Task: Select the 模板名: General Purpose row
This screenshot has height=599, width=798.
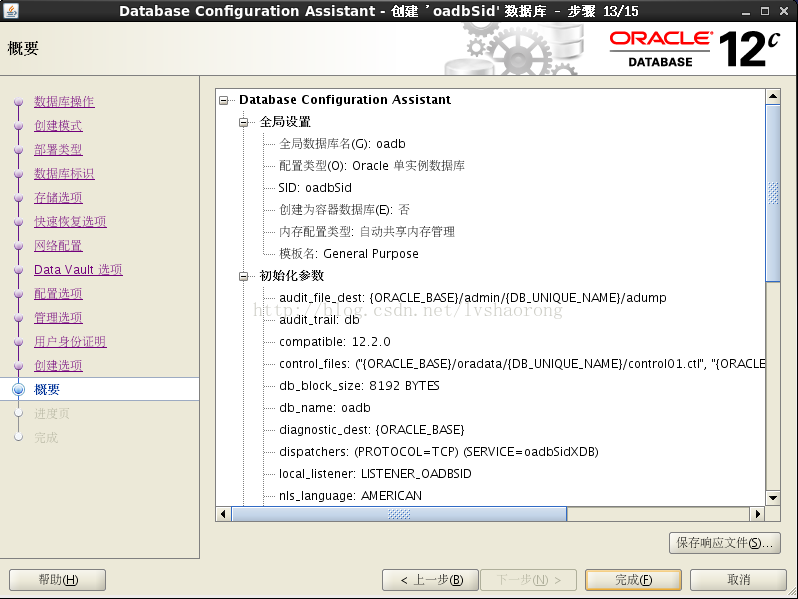Action: coord(349,254)
